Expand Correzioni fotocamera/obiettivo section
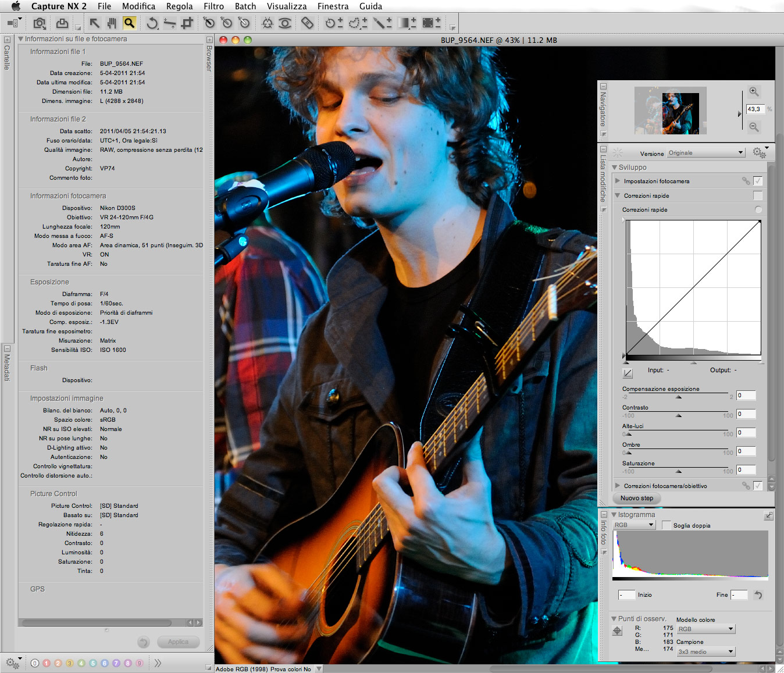The width and height of the screenshot is (784, 673). click(618, 486)
